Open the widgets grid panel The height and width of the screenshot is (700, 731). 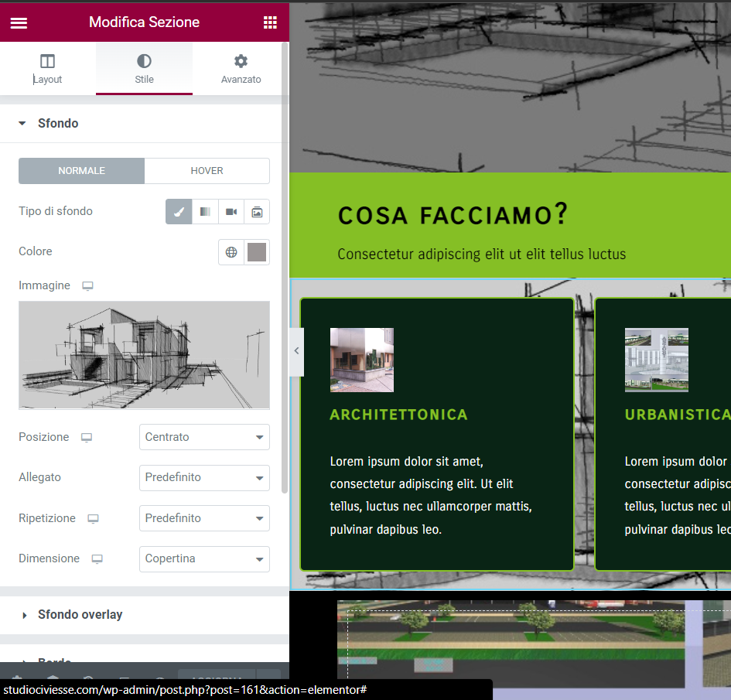pos(270,22)
